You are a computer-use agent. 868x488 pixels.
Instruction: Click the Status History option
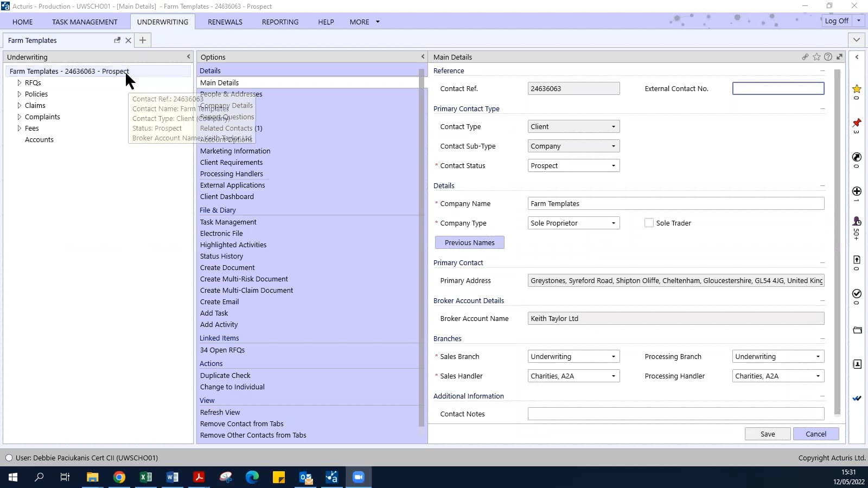221,256
